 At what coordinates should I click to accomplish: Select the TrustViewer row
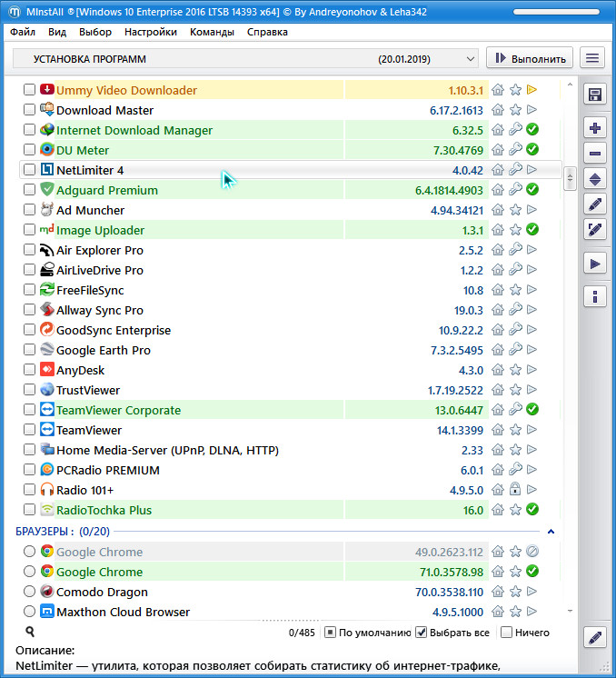(x=291, y=390)
